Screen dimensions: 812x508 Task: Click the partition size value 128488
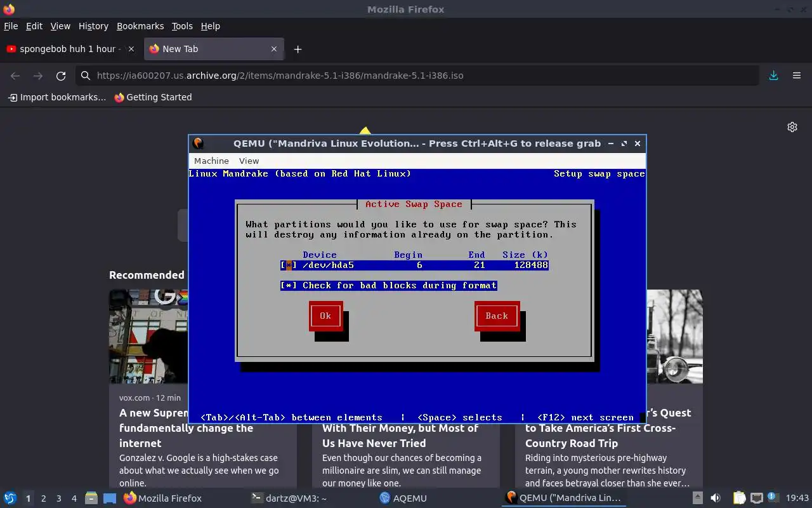point(531,265)
